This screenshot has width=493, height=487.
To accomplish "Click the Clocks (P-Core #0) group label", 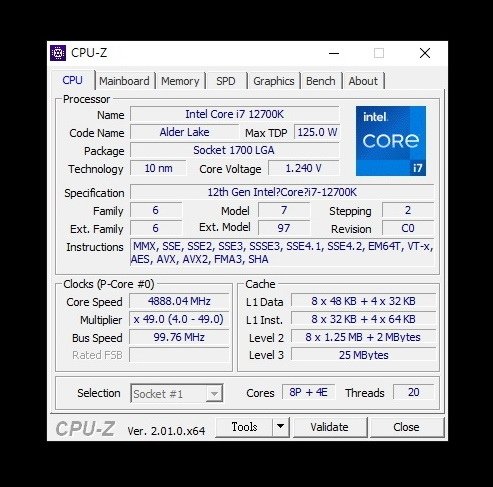I will pos(109,284).
